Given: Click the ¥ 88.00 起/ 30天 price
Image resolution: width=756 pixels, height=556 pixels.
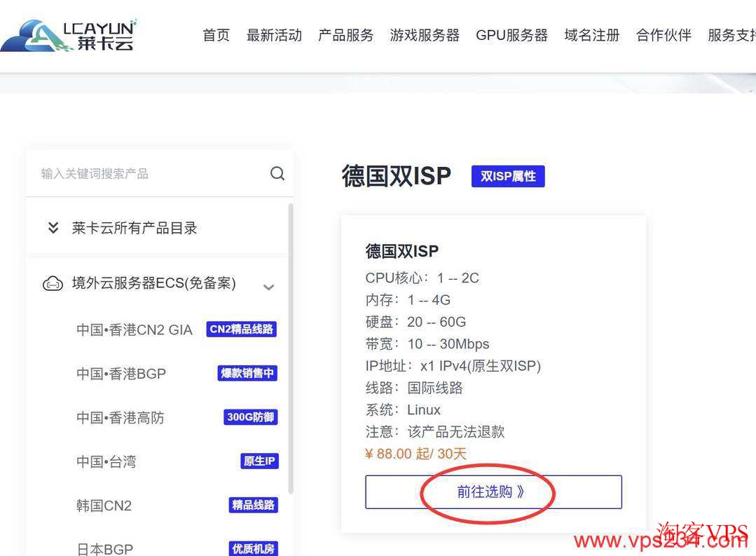Looking at the screenshot, I should (x=416, y=454).
